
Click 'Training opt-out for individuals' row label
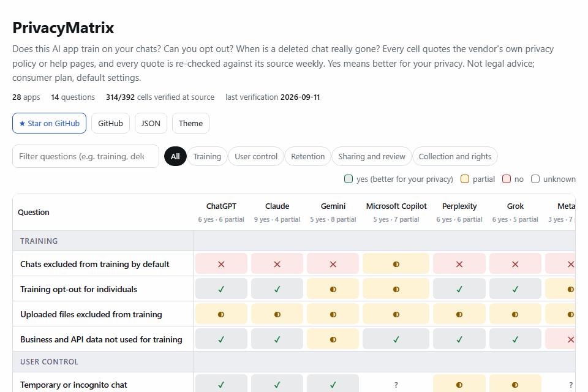pos(79,289)
